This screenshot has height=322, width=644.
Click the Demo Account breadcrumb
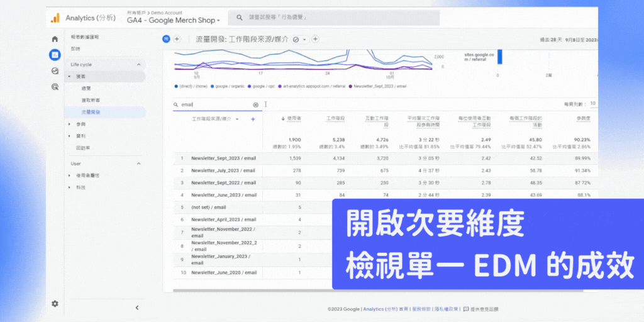[x=167, y=13]
